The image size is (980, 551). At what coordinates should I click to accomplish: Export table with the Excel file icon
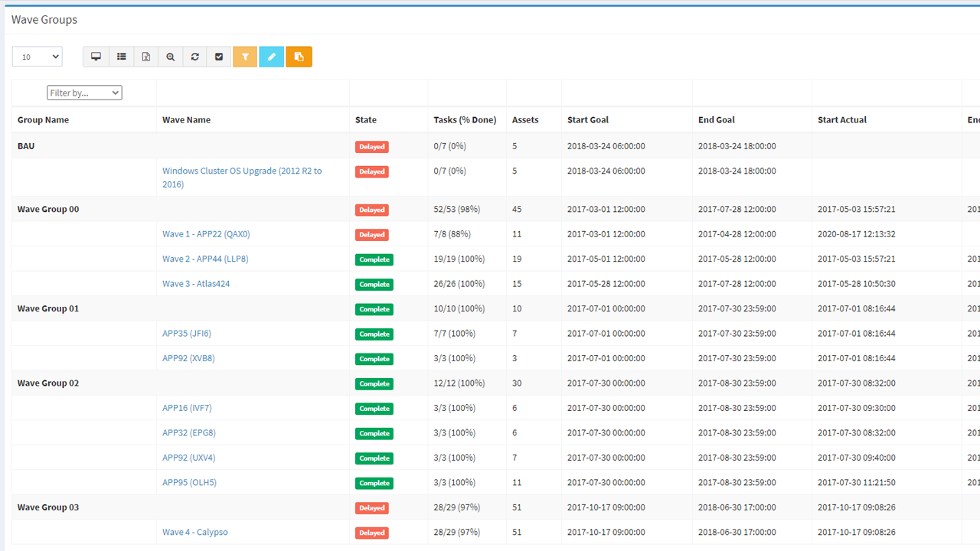(145, 57)
